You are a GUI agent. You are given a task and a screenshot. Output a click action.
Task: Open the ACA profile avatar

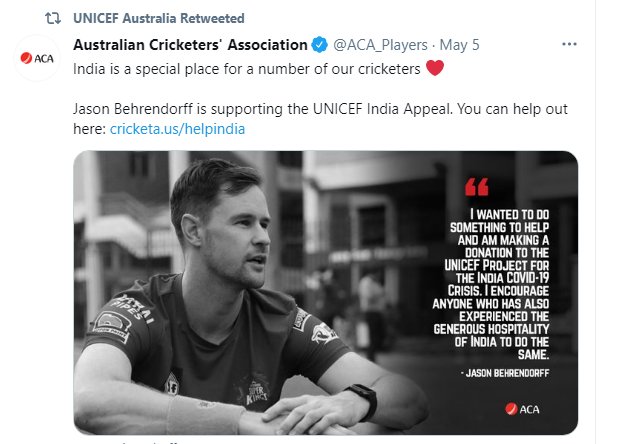click(x=37, y=59)
